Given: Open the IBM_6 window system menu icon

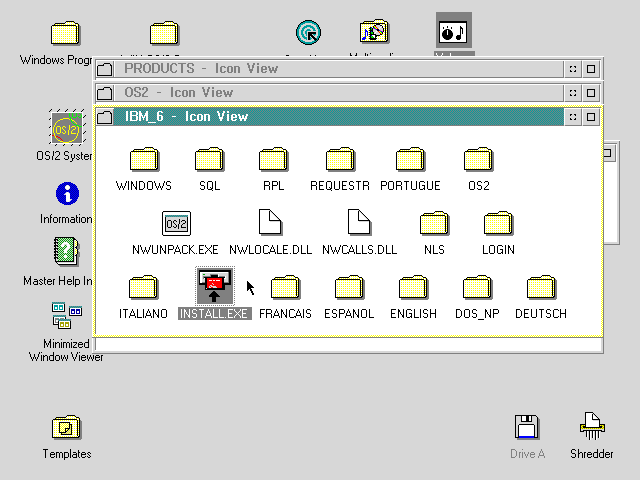Looking at the screenshot, I should pos(105,117).
